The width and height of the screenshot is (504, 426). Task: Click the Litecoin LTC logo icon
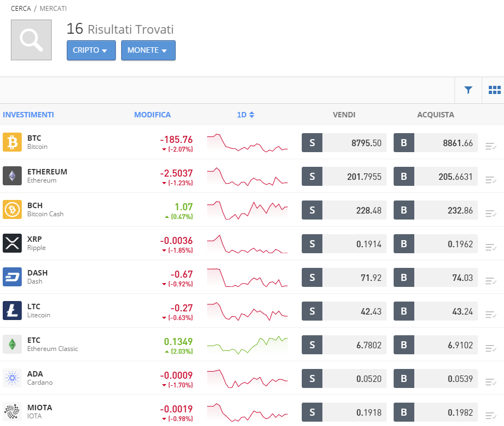coord(12,311)
